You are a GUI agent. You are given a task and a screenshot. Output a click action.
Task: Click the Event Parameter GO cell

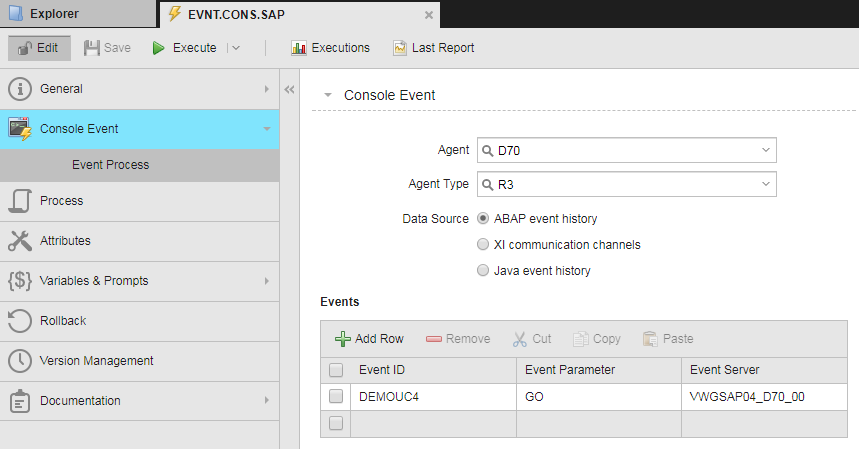coord(598,397)
